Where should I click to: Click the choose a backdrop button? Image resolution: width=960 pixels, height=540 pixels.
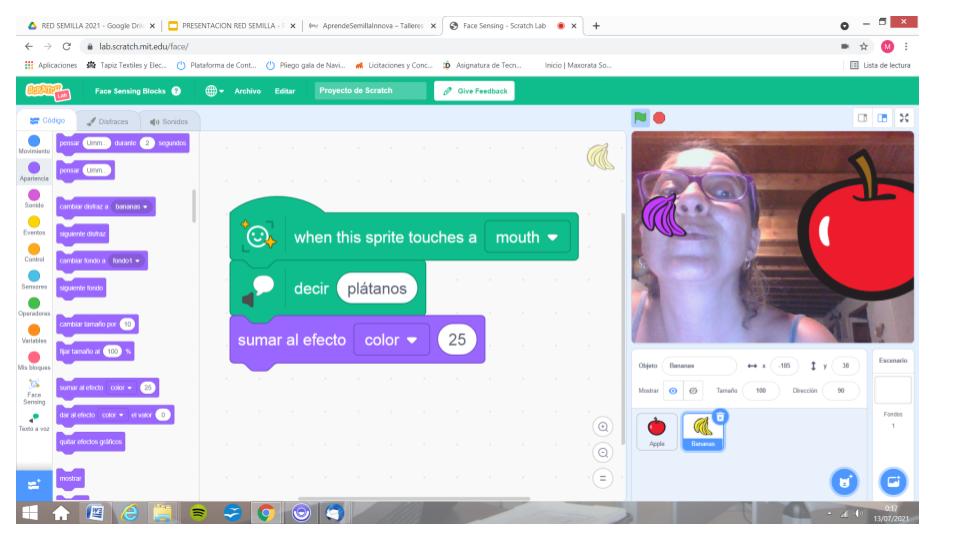[893, 481]
